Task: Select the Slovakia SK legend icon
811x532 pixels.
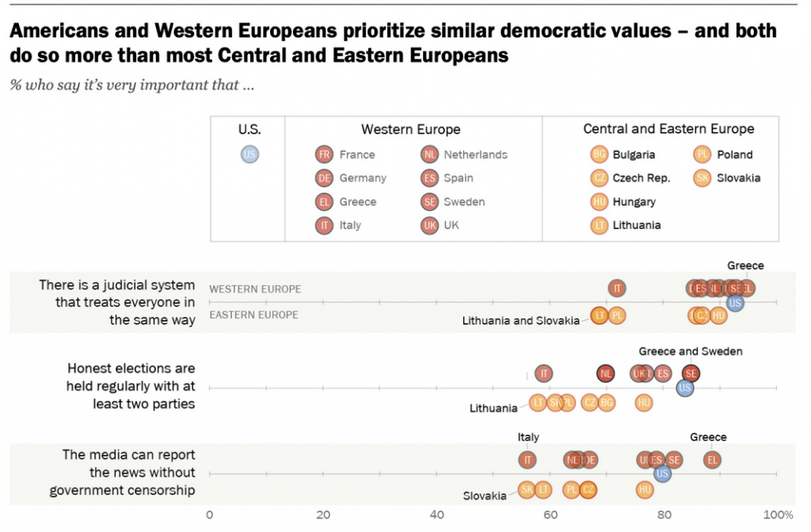Action: (703, 178)
